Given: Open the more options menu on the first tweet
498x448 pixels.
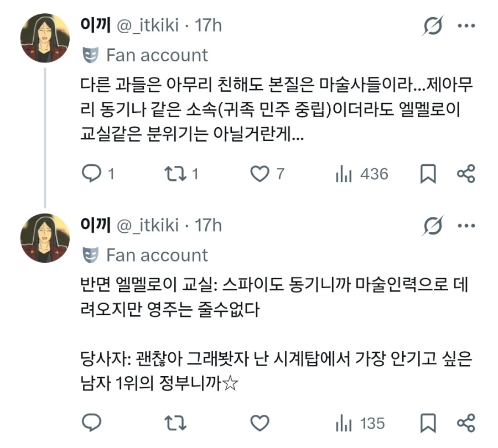Looking at the screenshot, I should [468, 24].
